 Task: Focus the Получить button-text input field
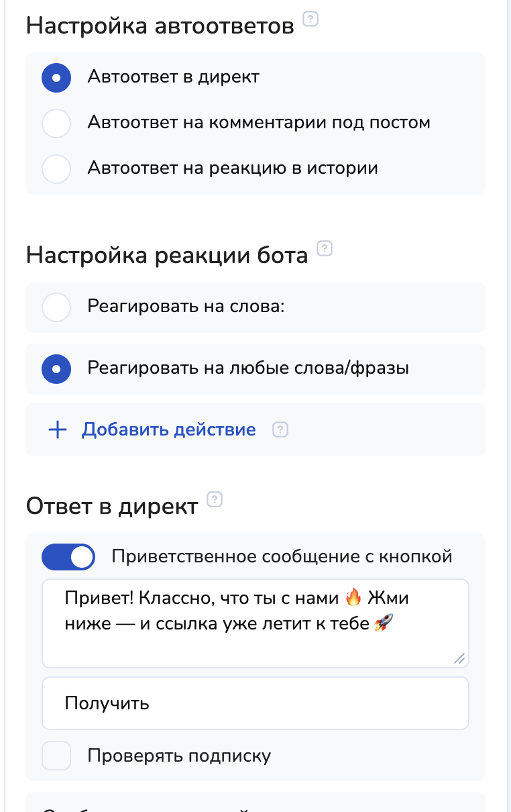[255, 703]
